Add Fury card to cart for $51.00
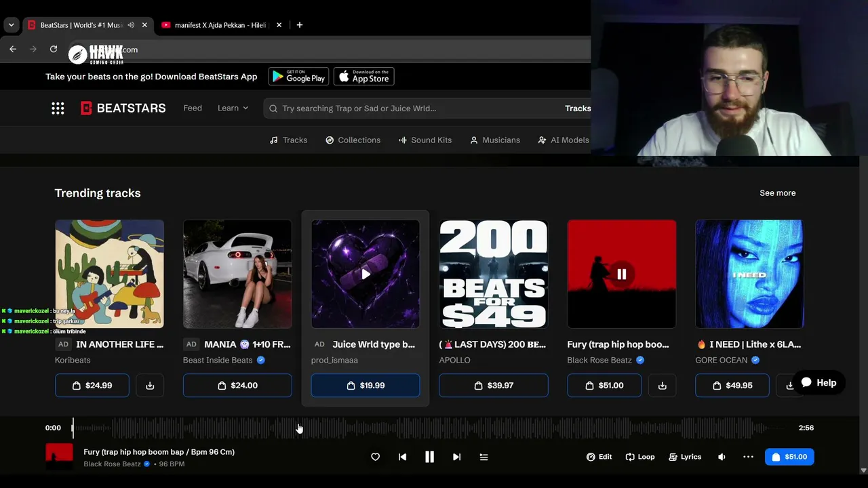 tap(604, 386)
